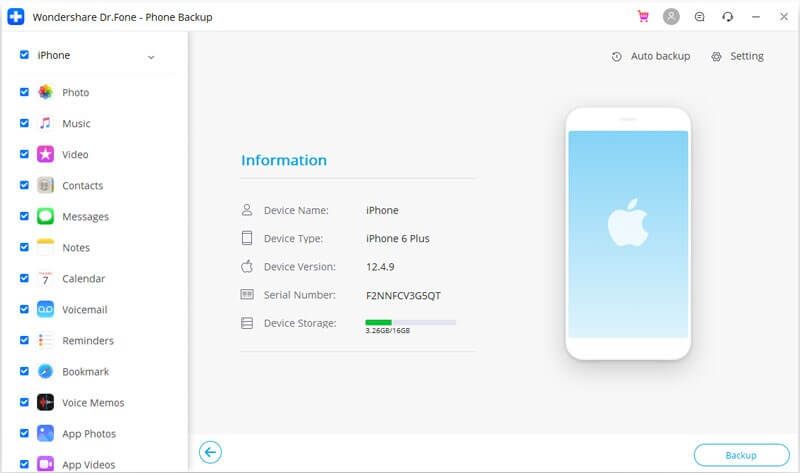Click the Messages green bubble icon

pyautogui.click(x=45, y=216)
